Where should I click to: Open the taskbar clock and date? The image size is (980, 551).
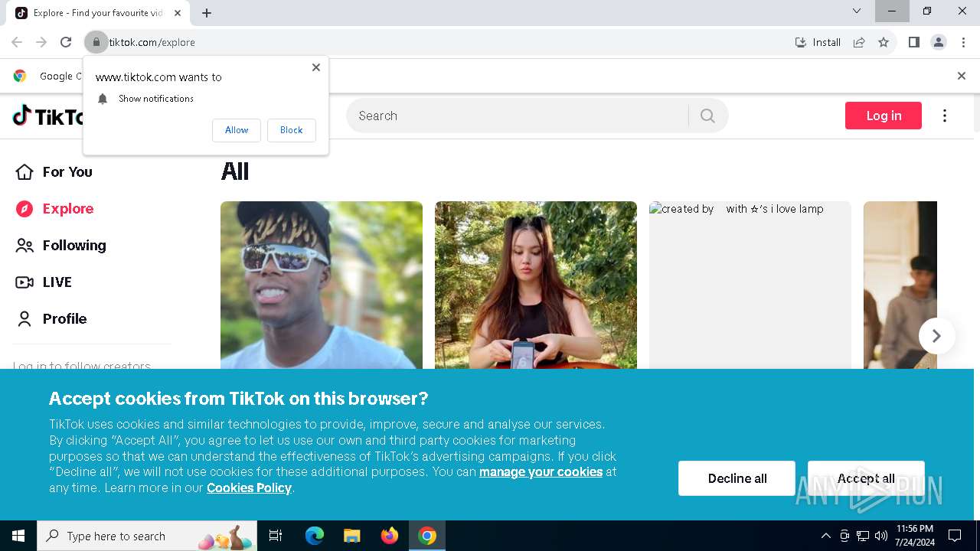[914, 536]
